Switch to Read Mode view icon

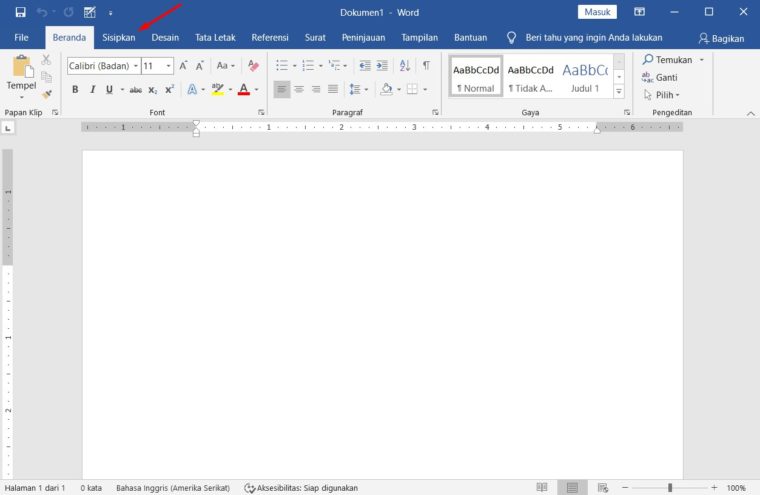pyautogui.click(x=542, y=487)
